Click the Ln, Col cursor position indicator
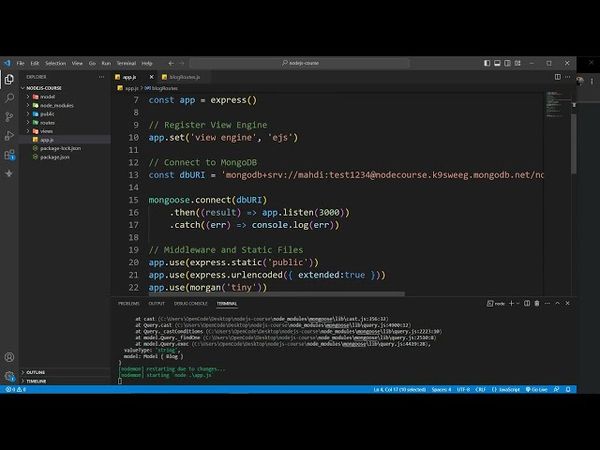Image resolution: width=600 pixels, height=450 pixels. point(399,389)
